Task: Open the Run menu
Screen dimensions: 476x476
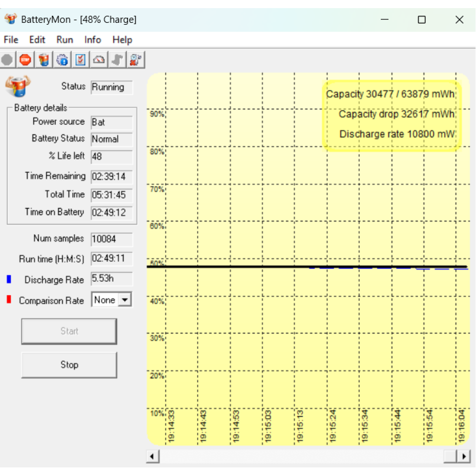Action: (x=65, y=40)
